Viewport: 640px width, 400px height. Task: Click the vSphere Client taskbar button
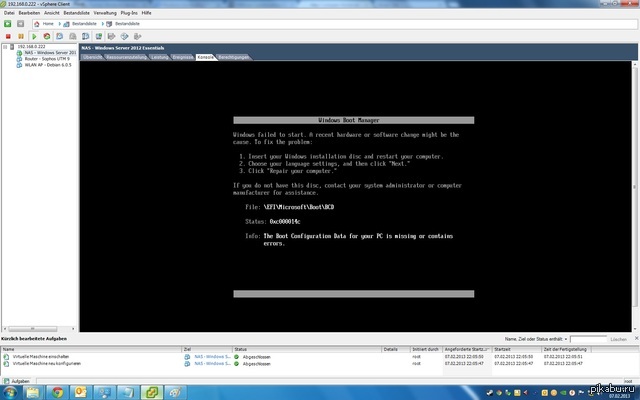[x=152, y=393]
